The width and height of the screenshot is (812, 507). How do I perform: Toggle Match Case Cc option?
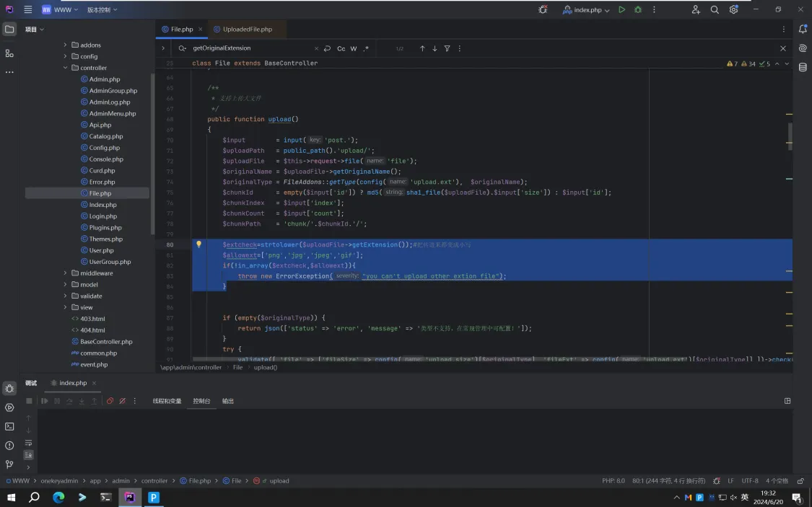(x=341, y=48)
